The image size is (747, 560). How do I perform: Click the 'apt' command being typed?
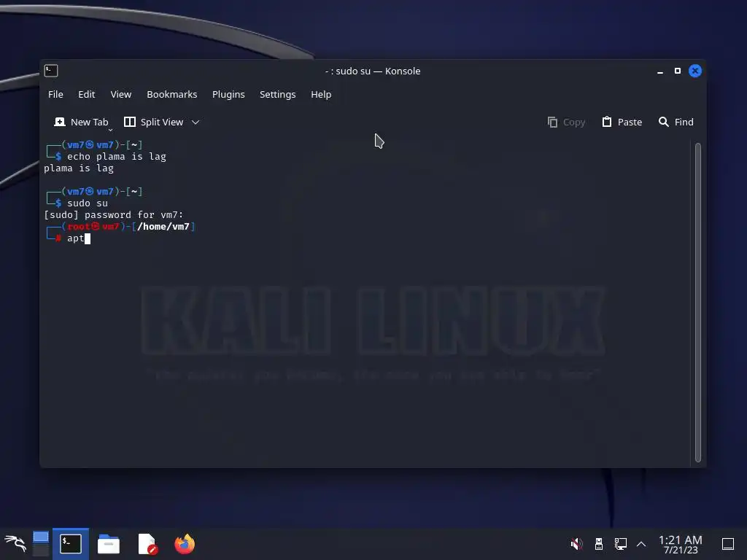75,238
